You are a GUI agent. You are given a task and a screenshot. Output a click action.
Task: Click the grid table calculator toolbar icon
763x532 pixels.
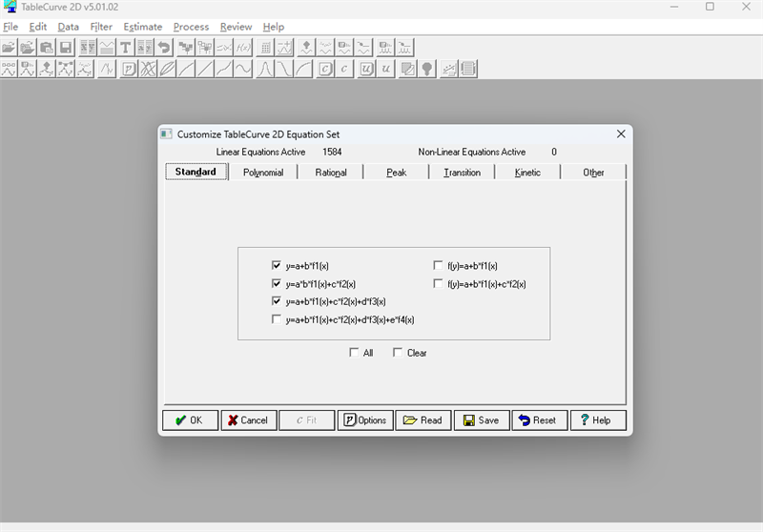coord(266,48)
